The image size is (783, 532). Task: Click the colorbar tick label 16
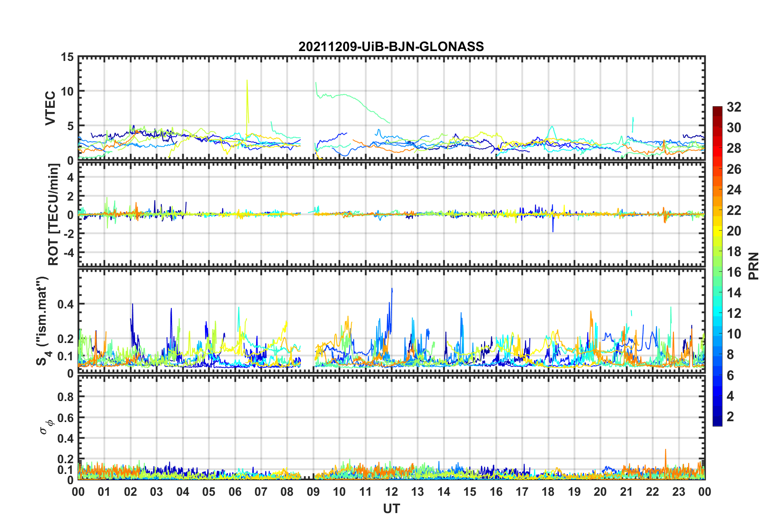pyautogui.click(x=734, y=272)
